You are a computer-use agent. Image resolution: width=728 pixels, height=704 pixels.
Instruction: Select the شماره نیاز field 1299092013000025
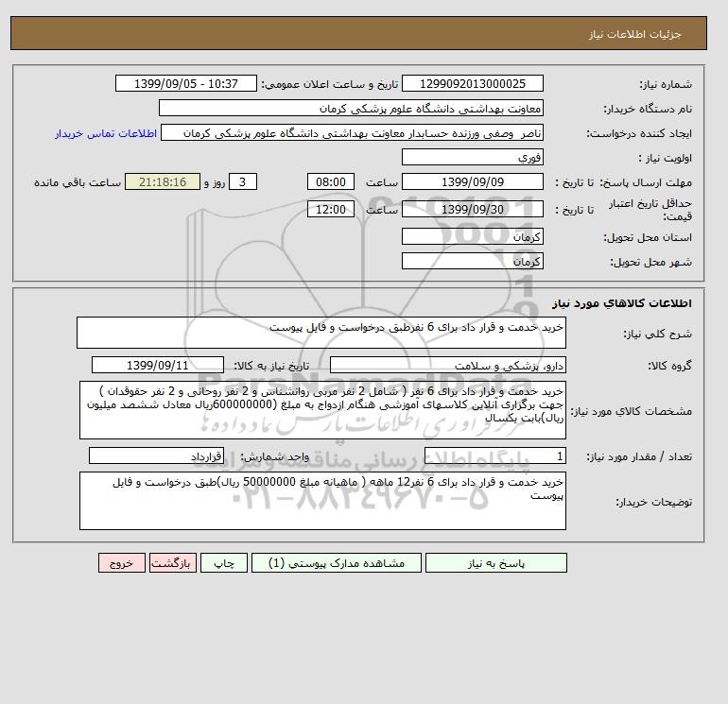tap(472, 84)
